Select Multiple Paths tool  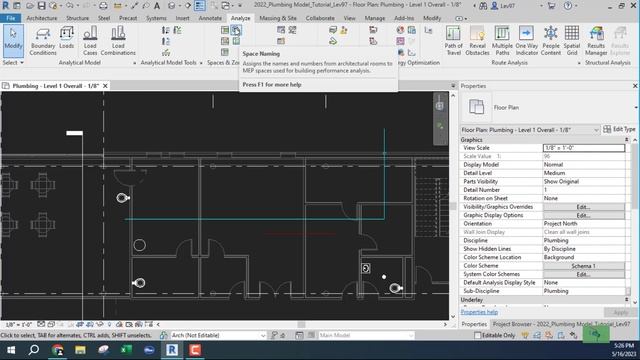[502, 41]
